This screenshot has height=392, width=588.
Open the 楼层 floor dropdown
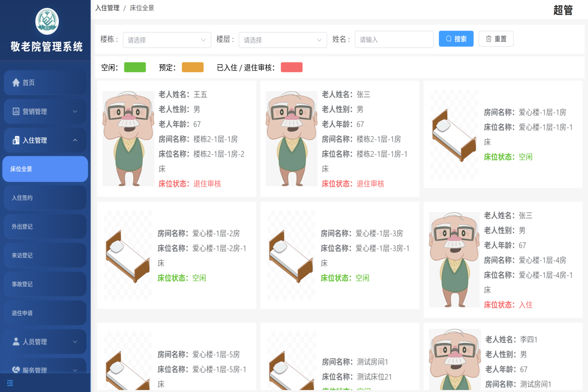pos(283,40)
